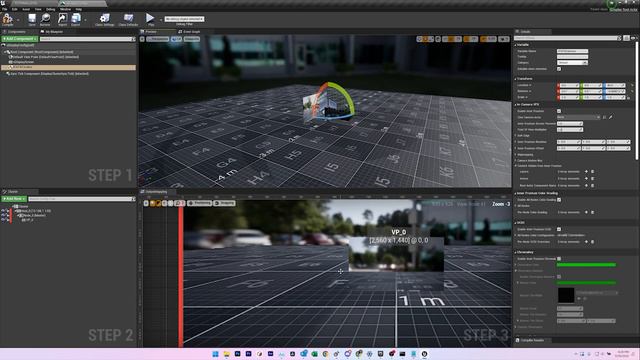Toggle visibility eye for VP_0 row
This screenshot has height=360, width=640.
(3, 220)
